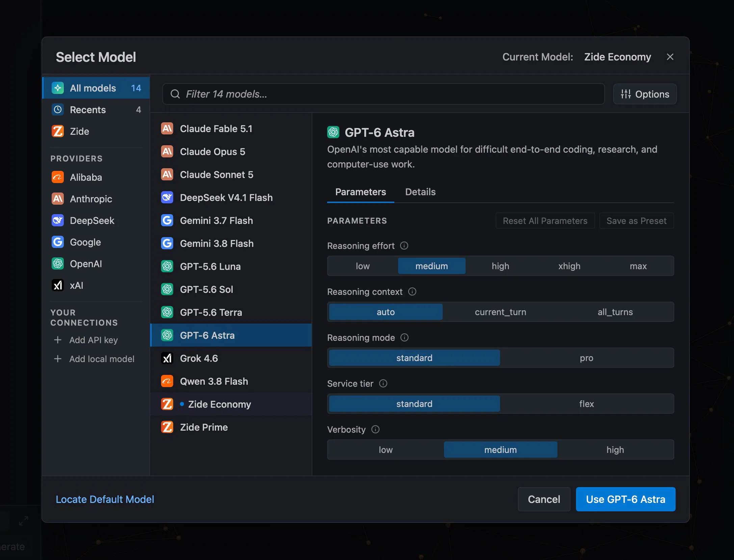Click the Cancel button

pos(544,499)
